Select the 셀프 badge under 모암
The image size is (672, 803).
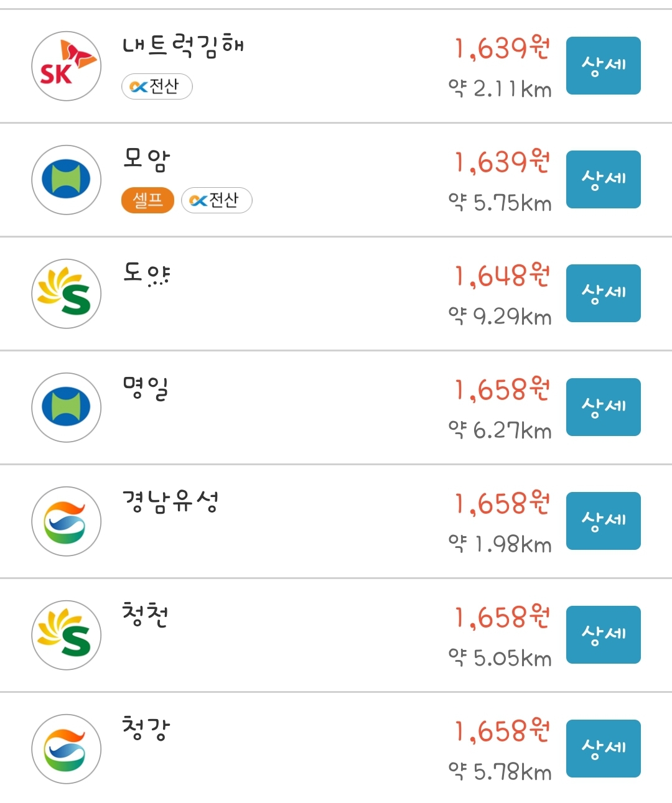click(x=147, y=200)
